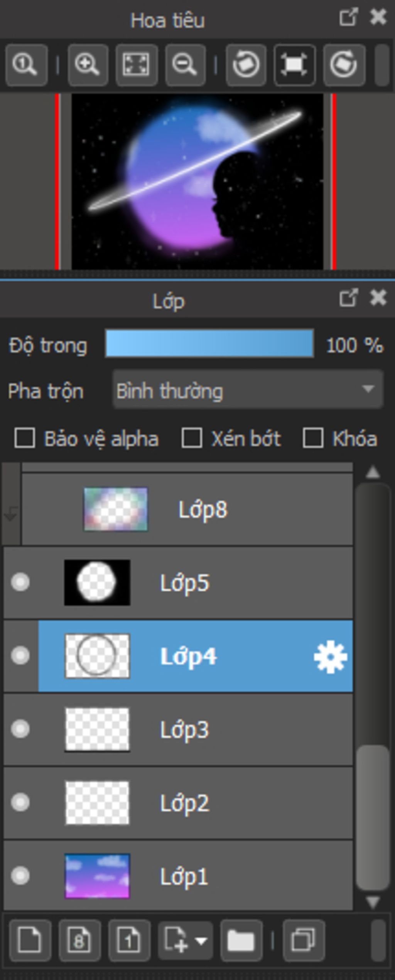
Task: Create a new layer folder
Action: tap(241, 940)
